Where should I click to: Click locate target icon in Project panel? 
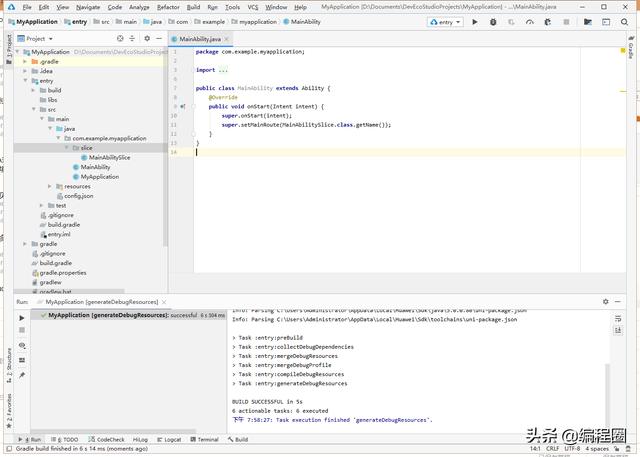(x=120, y=38)
